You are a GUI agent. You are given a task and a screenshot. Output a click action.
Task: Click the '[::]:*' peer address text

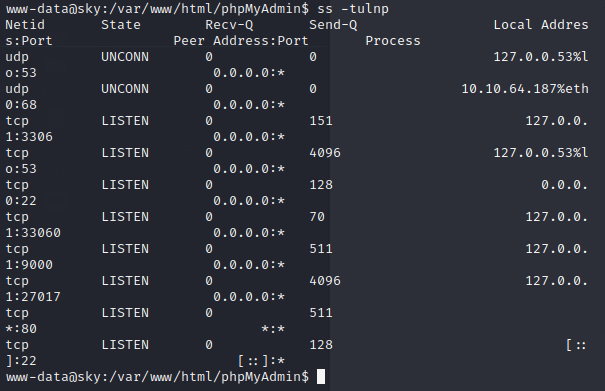pos(261,361)
